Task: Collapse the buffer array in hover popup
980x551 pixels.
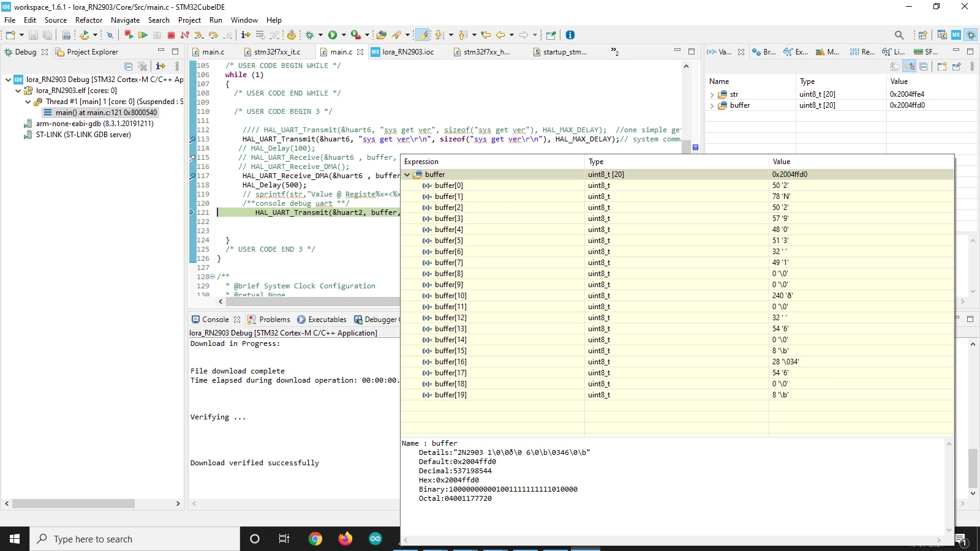Action: 407,174
